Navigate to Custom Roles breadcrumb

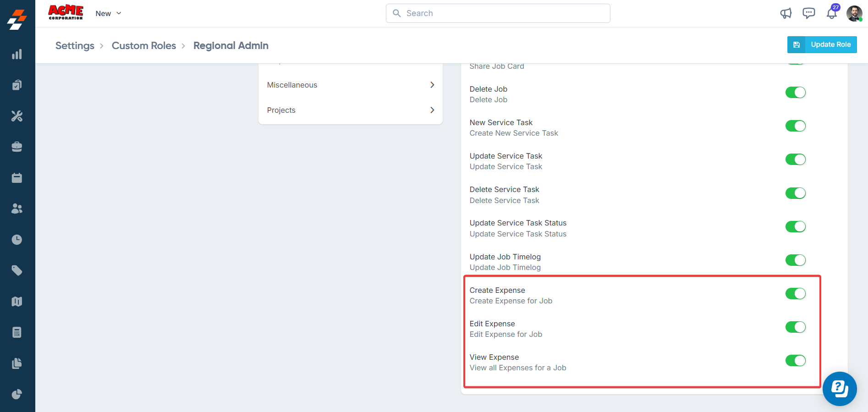point(144,45)
